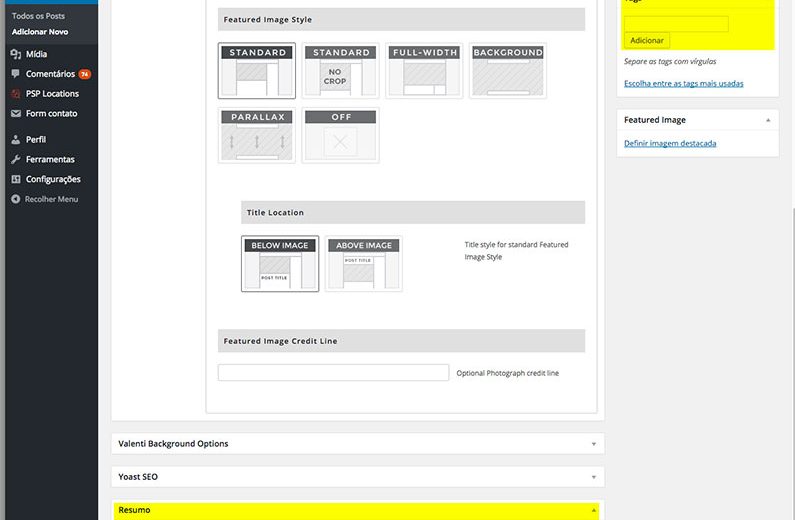Turn Off the featured image style

(x=341, y=135)
